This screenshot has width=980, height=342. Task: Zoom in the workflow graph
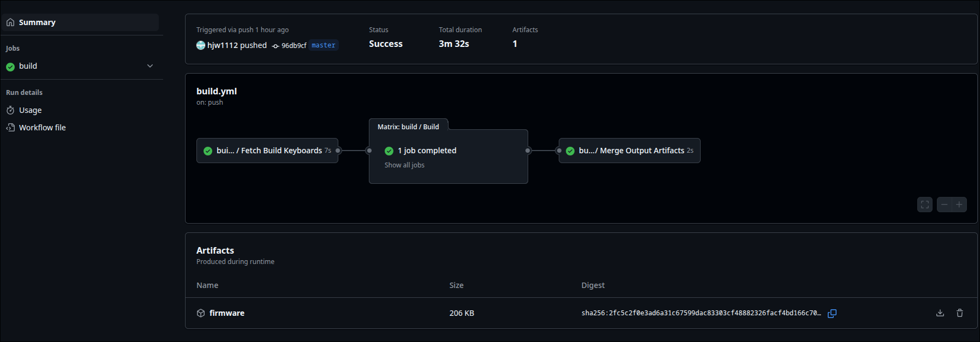[959, 205]
